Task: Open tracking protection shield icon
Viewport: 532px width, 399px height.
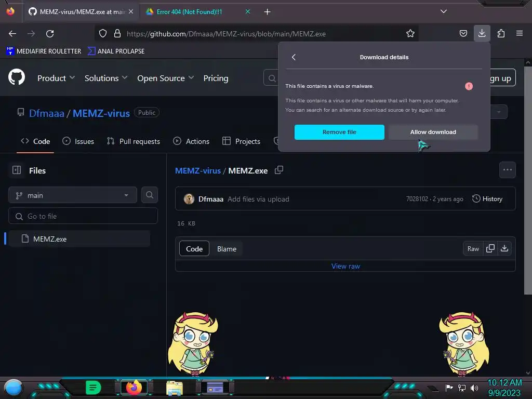Action: pos(103,34)
